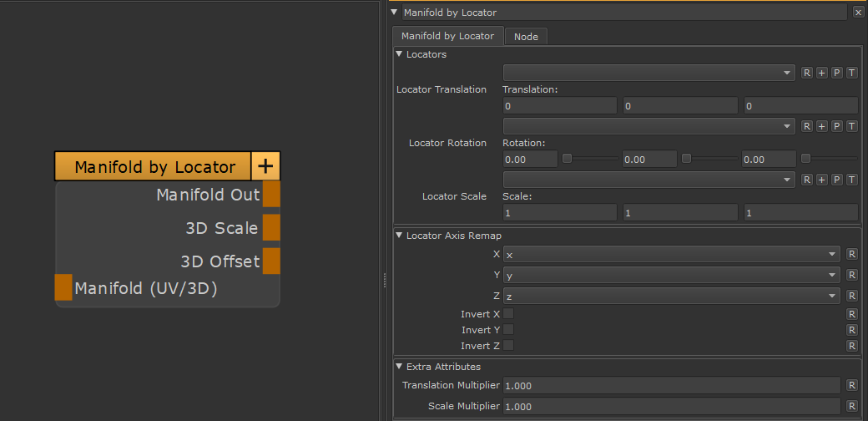The width and height of the screenshot is (868, 421).
Task: Toggle the Invert Z checkbox
Action: (x=508, y=346)
